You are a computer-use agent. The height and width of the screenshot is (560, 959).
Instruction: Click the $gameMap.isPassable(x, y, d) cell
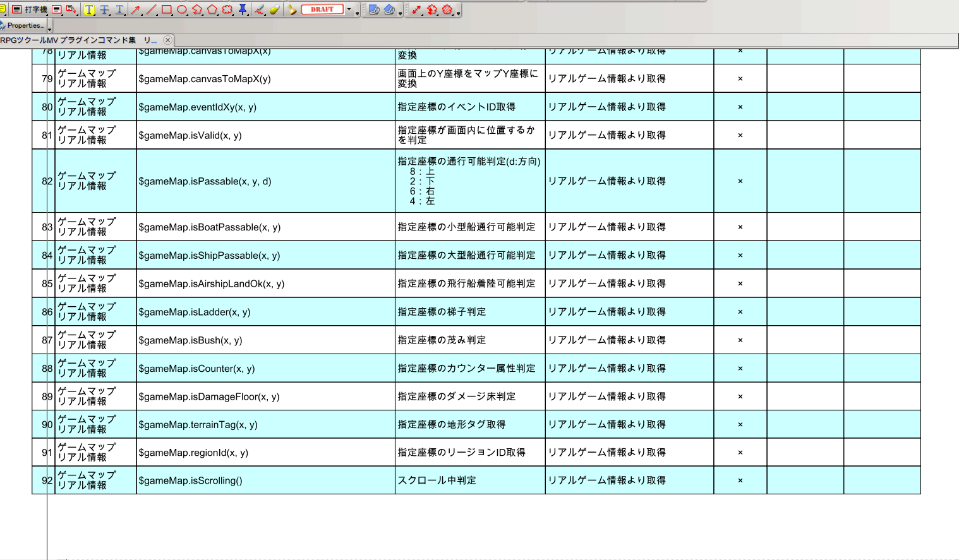pyautogui.click(x=266, y=181)
